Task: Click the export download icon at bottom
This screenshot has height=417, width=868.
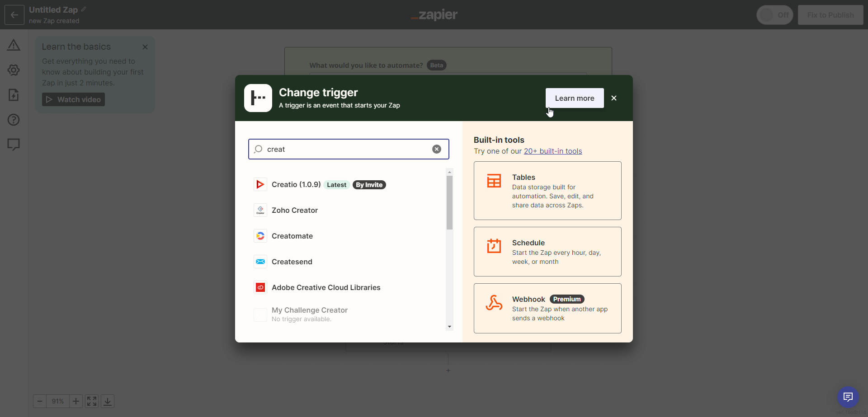Action: 108,401
